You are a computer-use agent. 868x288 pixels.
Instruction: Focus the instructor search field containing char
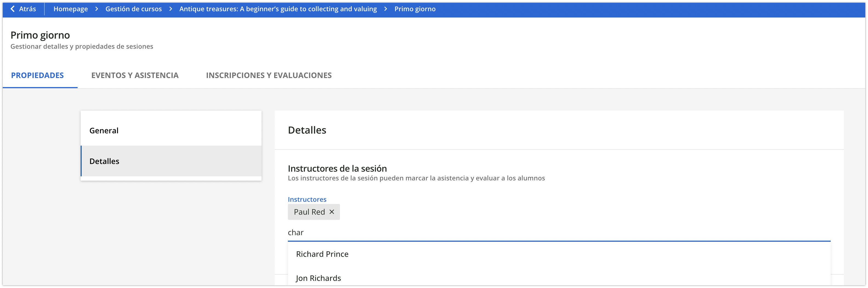pyautogui.click(x=539, y=232)
